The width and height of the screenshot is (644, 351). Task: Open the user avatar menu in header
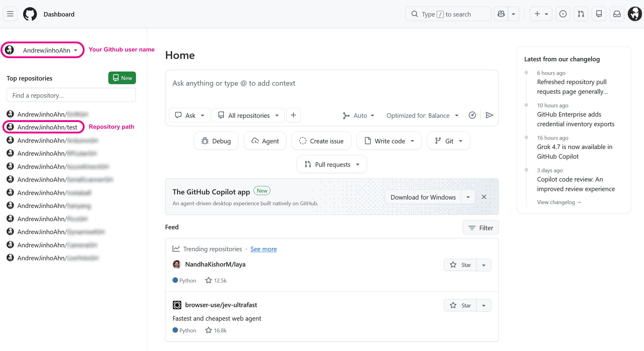coord(635,14)
